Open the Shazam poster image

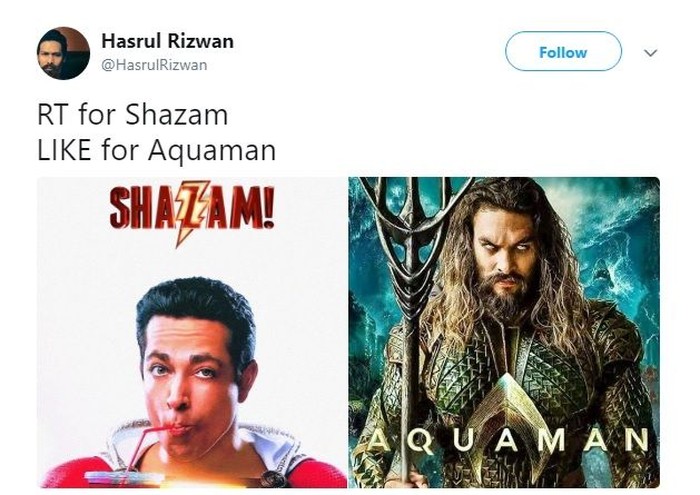click(x=192, y=333)
